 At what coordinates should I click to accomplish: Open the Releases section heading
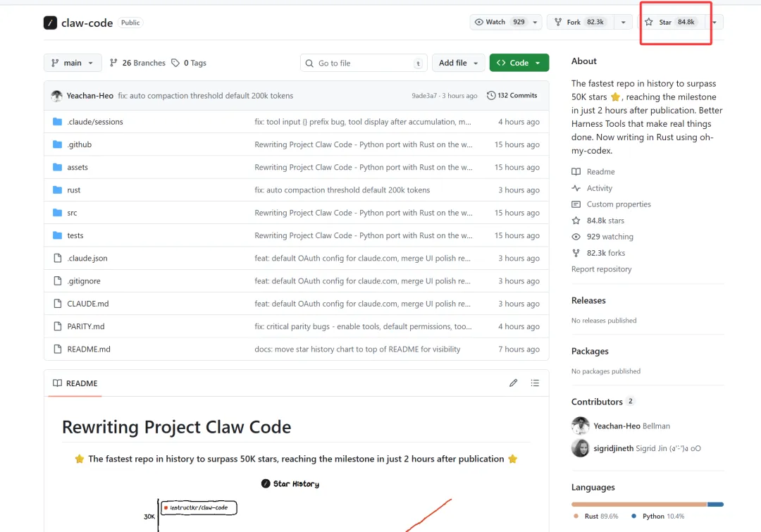tap(588, 300)
